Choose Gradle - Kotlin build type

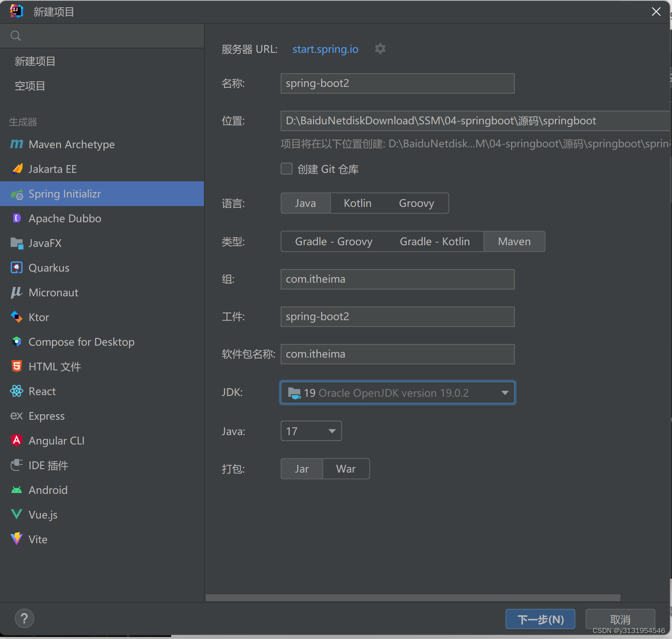[x=435, y=241]
